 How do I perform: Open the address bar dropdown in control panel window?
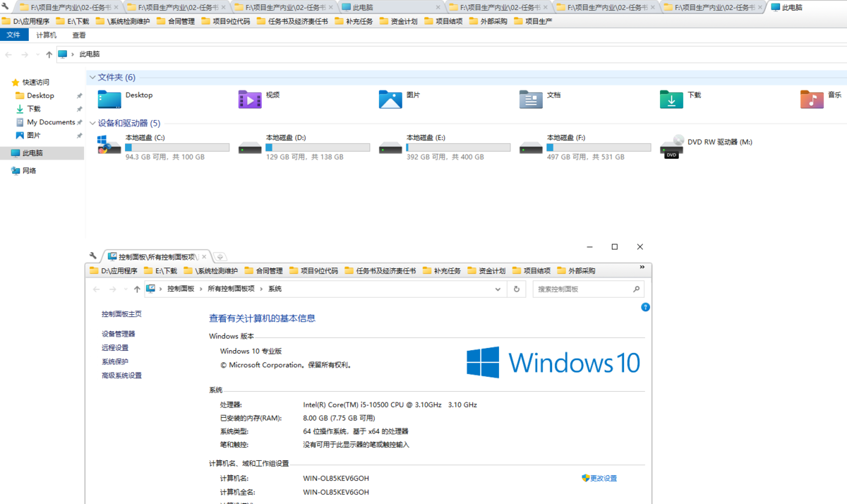point(498,289)
